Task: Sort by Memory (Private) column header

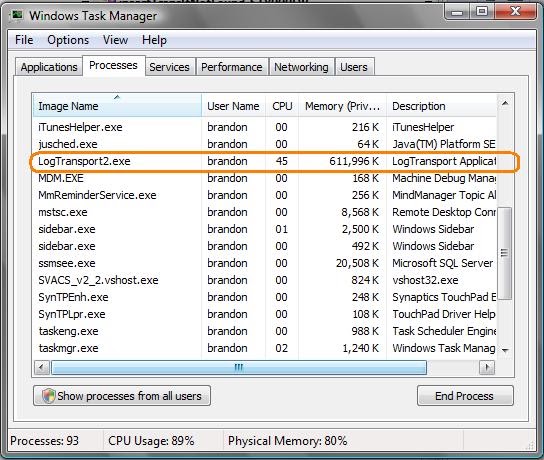Action: coord(342,105)
